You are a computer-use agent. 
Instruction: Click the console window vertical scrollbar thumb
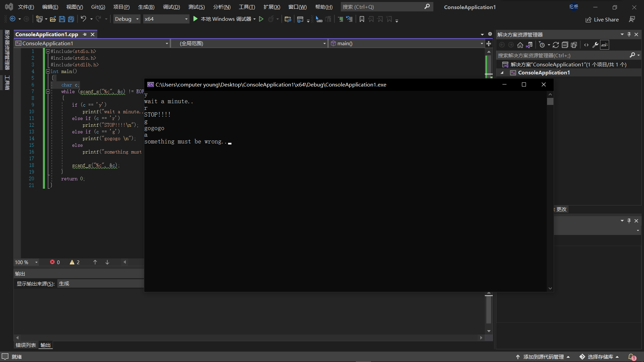pos(550,102)
